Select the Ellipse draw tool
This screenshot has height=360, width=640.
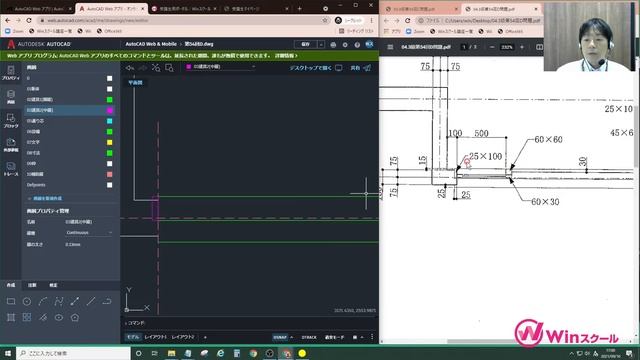click(x=59, y=317)
